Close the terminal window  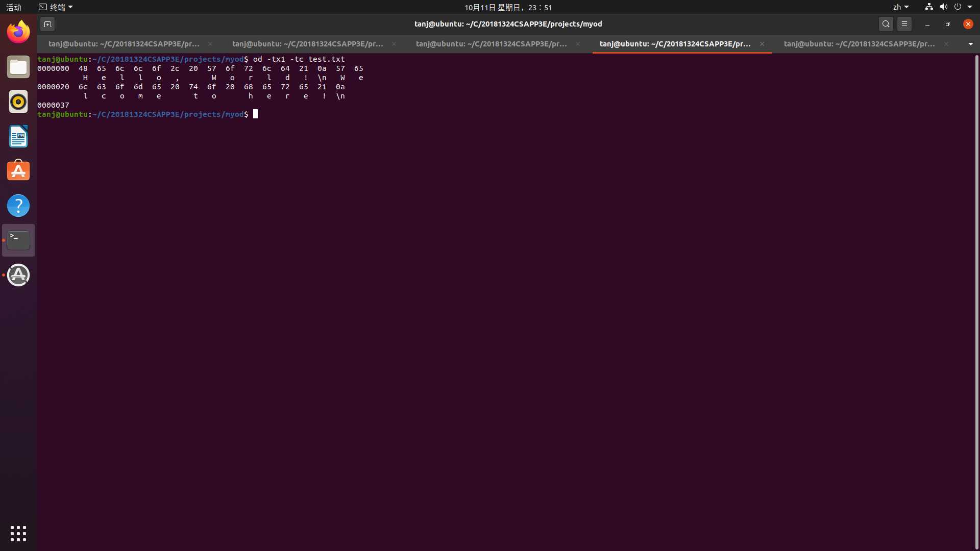(x=968, y=24)
